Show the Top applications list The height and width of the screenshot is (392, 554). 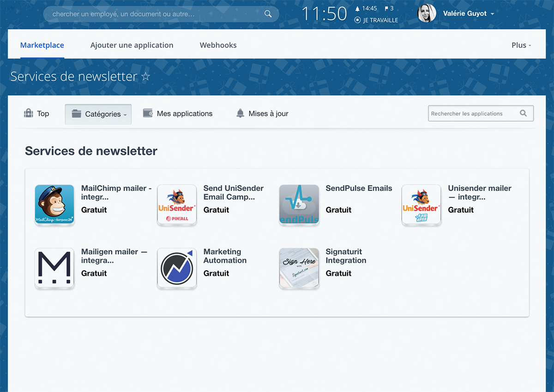(x=37, y=113)
